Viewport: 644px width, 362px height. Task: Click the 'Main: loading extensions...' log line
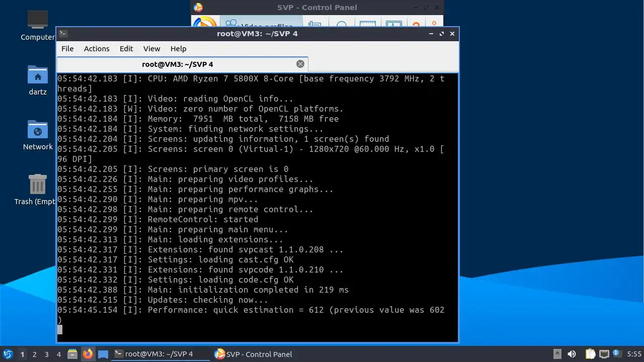[170, 239]
